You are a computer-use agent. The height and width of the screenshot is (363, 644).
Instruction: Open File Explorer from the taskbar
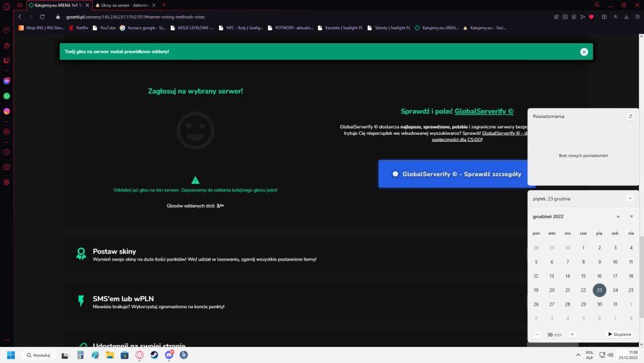click(109, 355)
